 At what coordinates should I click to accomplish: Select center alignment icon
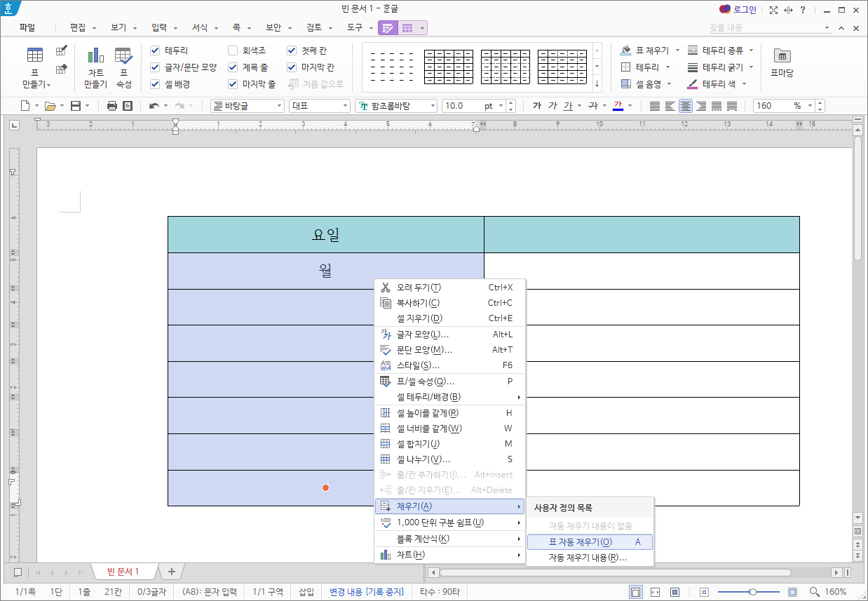(x=686, y=106)
